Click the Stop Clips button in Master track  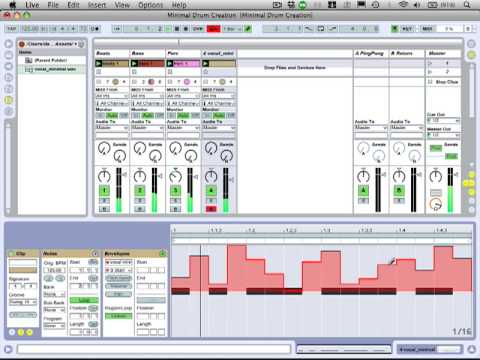coord(444,82)
